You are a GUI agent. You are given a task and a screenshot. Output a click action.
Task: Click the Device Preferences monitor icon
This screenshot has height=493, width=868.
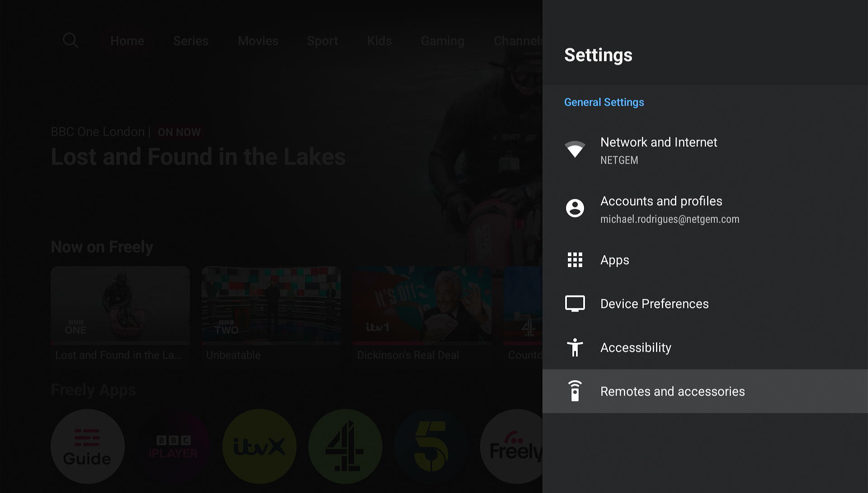click(575, 304)
